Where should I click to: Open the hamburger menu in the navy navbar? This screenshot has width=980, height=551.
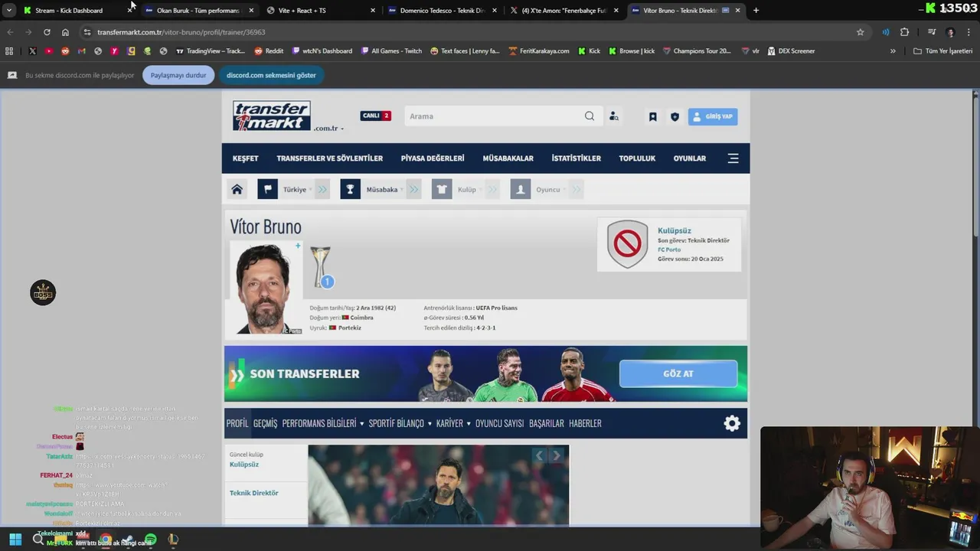click(x=733, y=158)
